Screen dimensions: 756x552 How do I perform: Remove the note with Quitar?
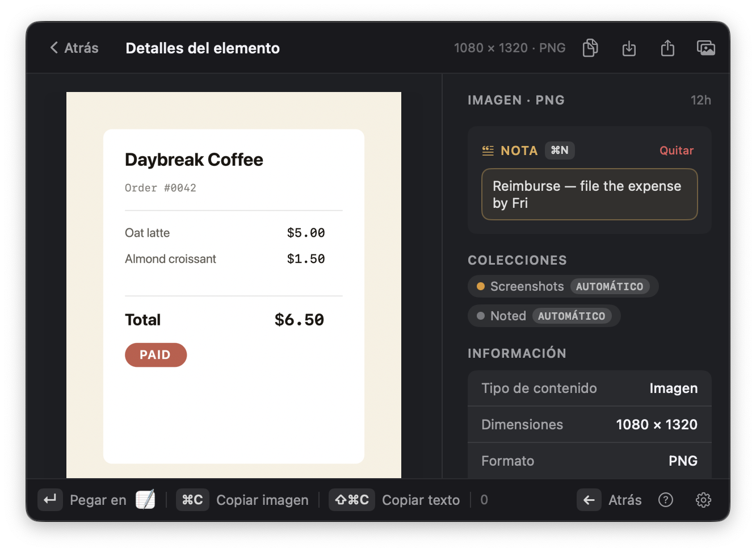coord(676,150)
